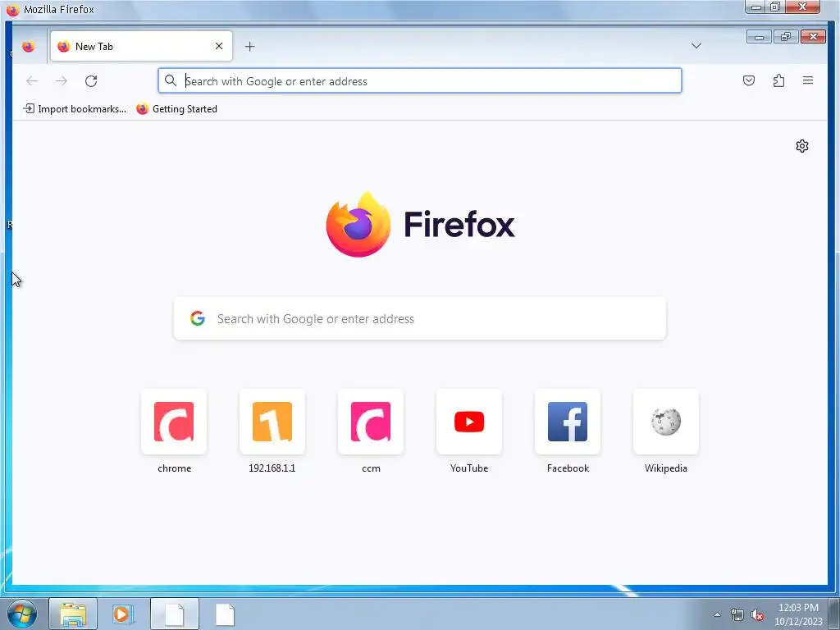Click the active blank document taskbar button
The width and height of the screenshot is (840, 630).
pos(175,614)
